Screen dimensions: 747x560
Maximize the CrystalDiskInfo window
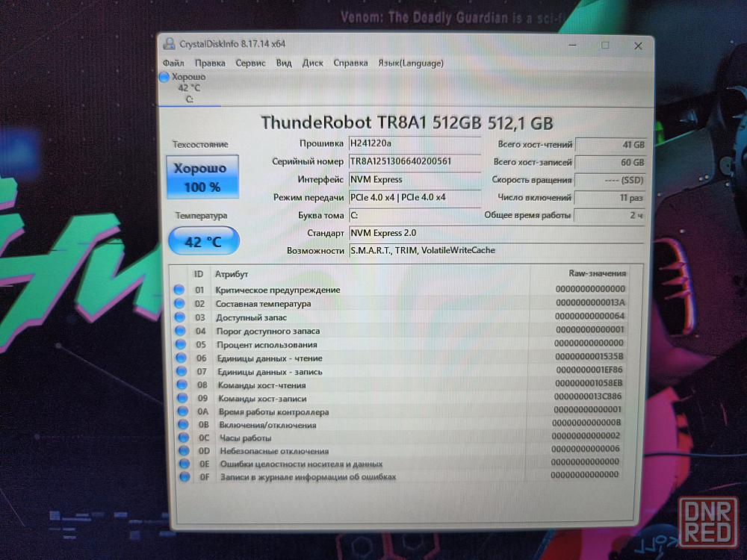pos(605,46)
